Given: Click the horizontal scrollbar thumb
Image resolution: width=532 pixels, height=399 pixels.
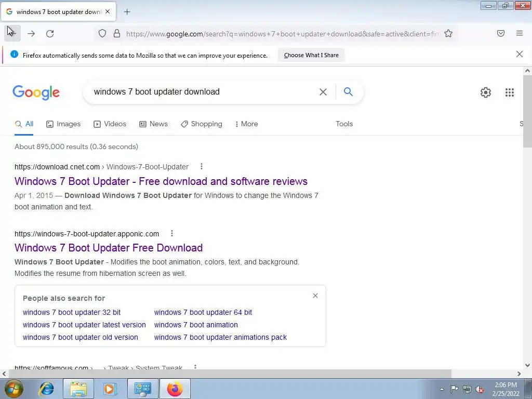Looking at the screenshot, I should pyautogui.click(x=230, y=374).
